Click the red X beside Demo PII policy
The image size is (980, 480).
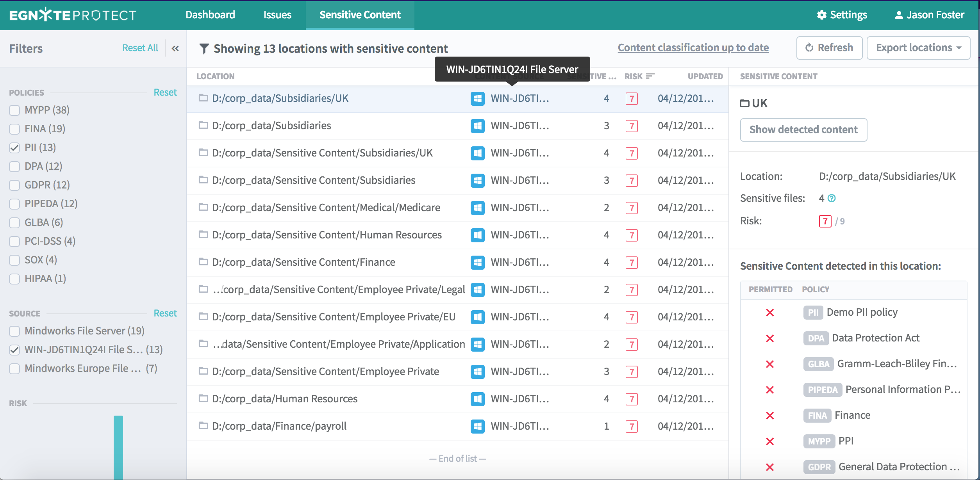[770, 313]
